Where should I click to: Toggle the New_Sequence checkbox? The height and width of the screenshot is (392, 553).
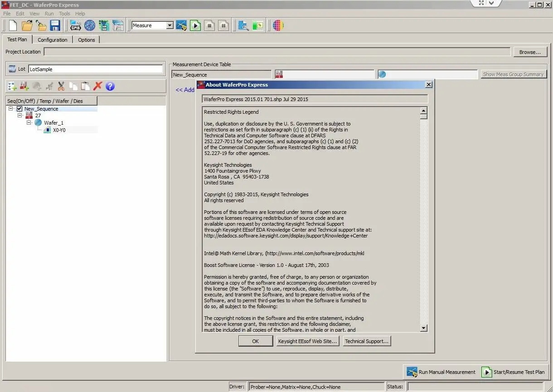click(19, 109)
